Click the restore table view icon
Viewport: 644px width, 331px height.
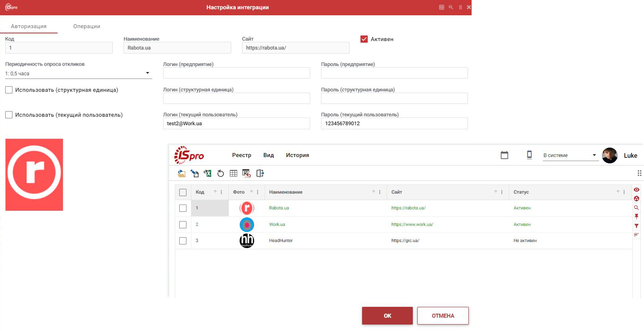pyautogui.click(x=246, y=174)
